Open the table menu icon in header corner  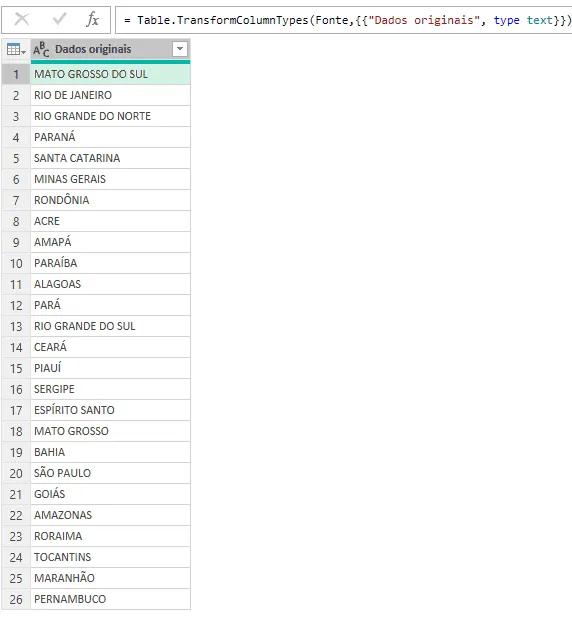[16, 50]
